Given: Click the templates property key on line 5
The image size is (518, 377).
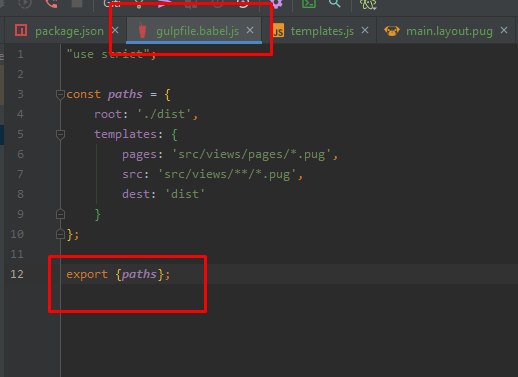Looking at the screenshot, I should (125, 134).
